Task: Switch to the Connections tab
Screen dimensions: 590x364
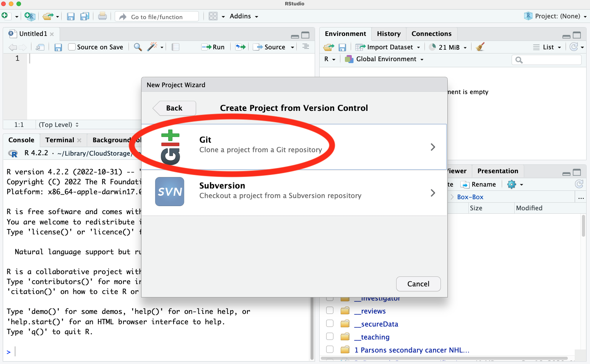Action: pyautogui.click(x=431, y=34)
